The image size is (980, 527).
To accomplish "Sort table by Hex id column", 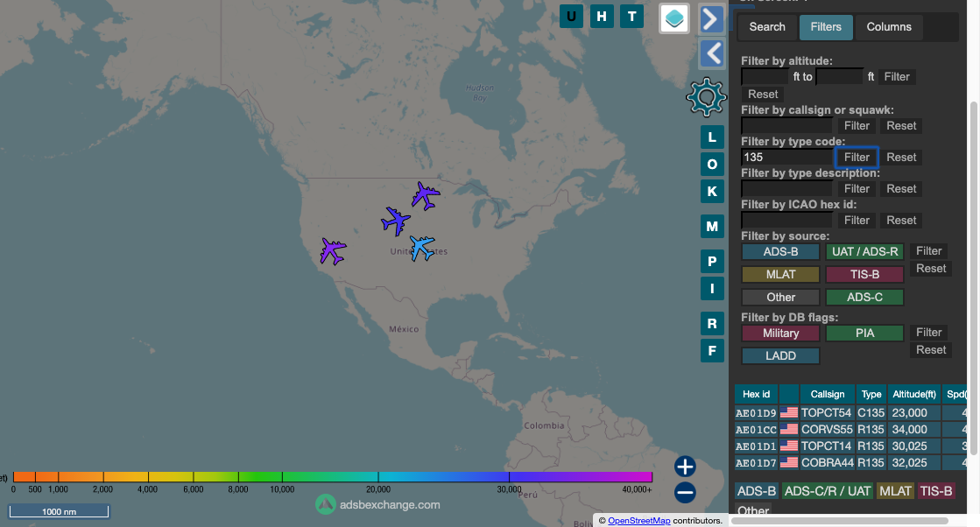I will [757, 394].
